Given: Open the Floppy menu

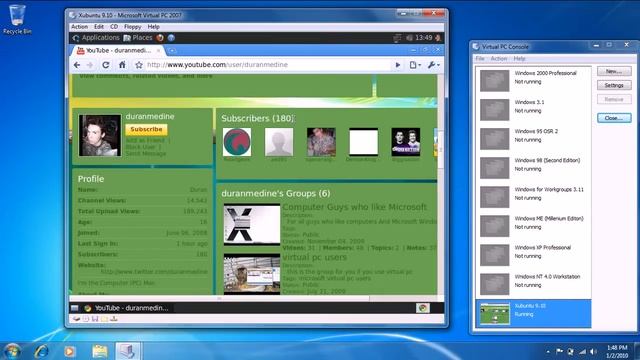Looking at the screenshot, I should pyautogui.click(x=133, y=27).
